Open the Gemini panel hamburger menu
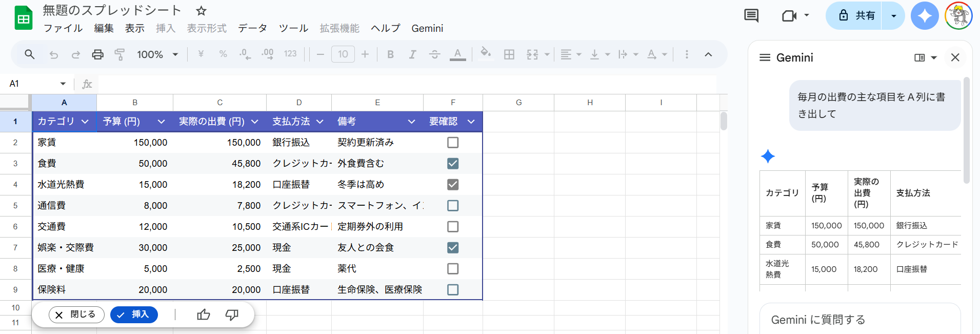Image resolution: width=980 pixels, height=334 pixels. point(765,57)
